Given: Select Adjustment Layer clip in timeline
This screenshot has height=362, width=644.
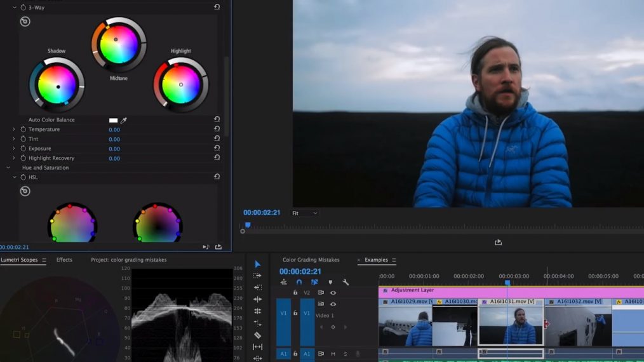Looking at the screenshot, I should [x=511, y=292].
